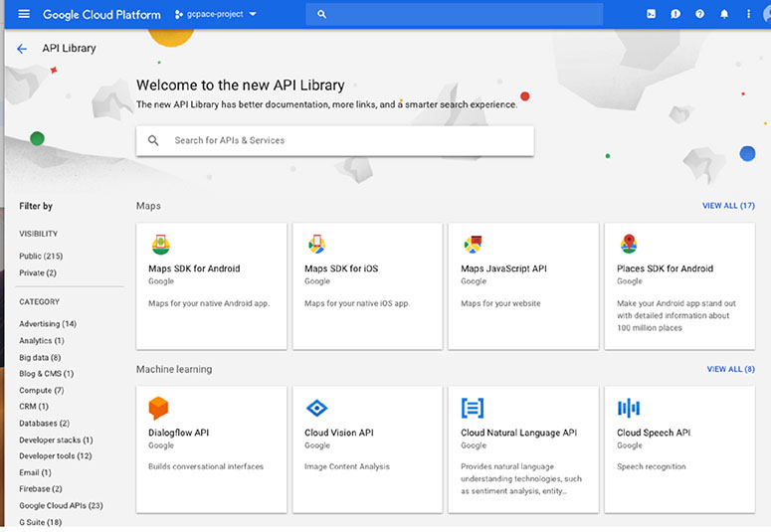Click 'Image Content Analysis' description text
Viewport: 771px width, 532px height.
[346, 466]
